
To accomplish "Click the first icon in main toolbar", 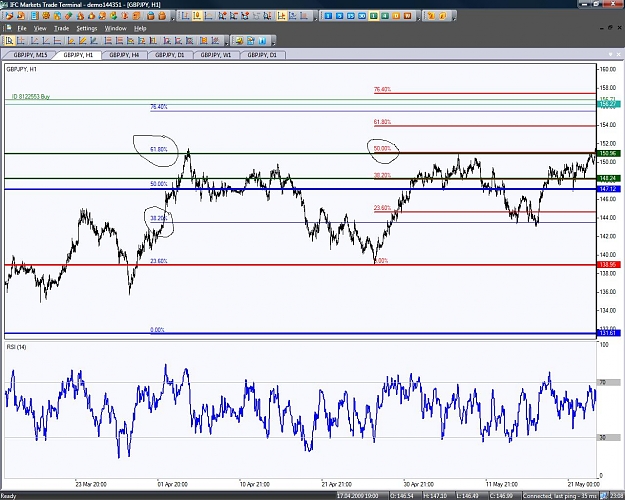I will pyautogui.click(x=9, y=16).
